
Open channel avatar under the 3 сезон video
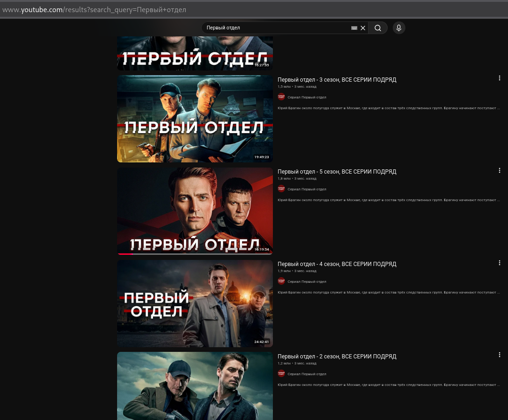(281, 97)
